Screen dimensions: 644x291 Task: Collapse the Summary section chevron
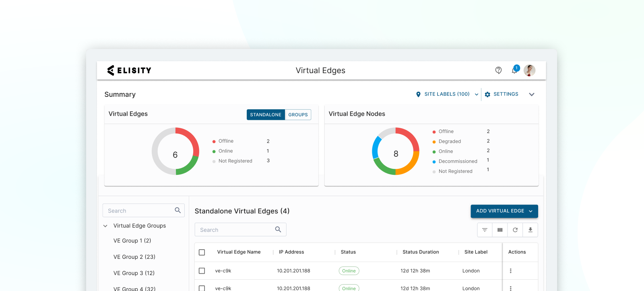(532, 94)
